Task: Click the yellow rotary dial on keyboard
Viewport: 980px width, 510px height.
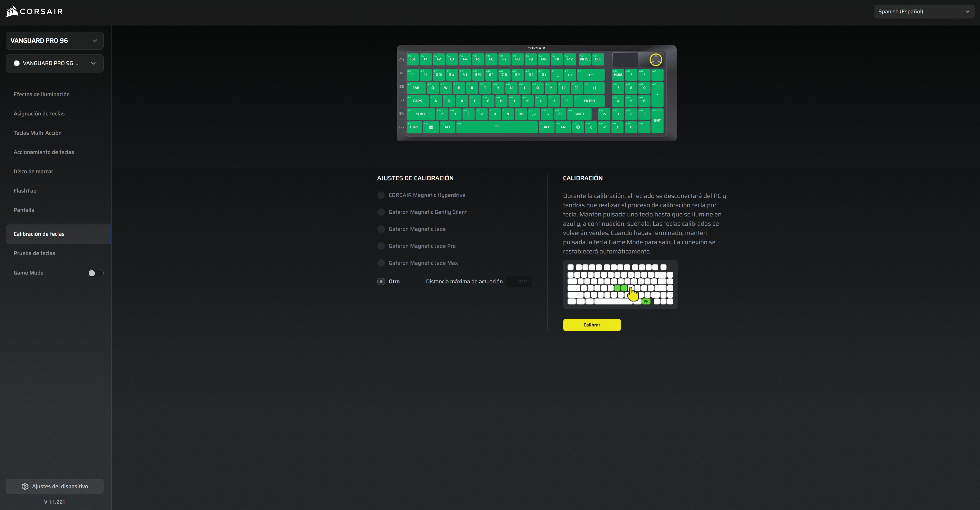Action: coord(655,60)
